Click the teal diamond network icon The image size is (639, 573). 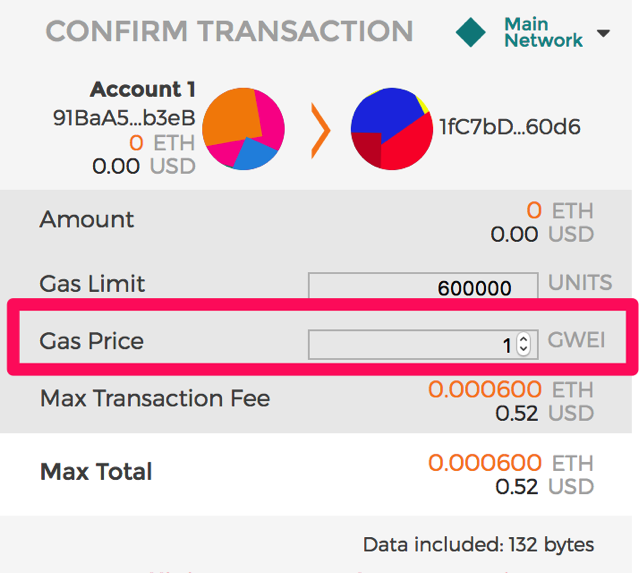pyautogui.click(x=471, y=32)
